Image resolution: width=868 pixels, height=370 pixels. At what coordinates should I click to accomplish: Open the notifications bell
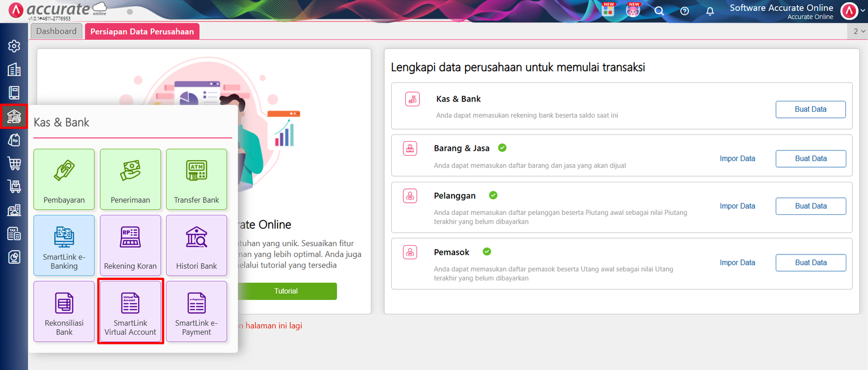coord(710,11)
